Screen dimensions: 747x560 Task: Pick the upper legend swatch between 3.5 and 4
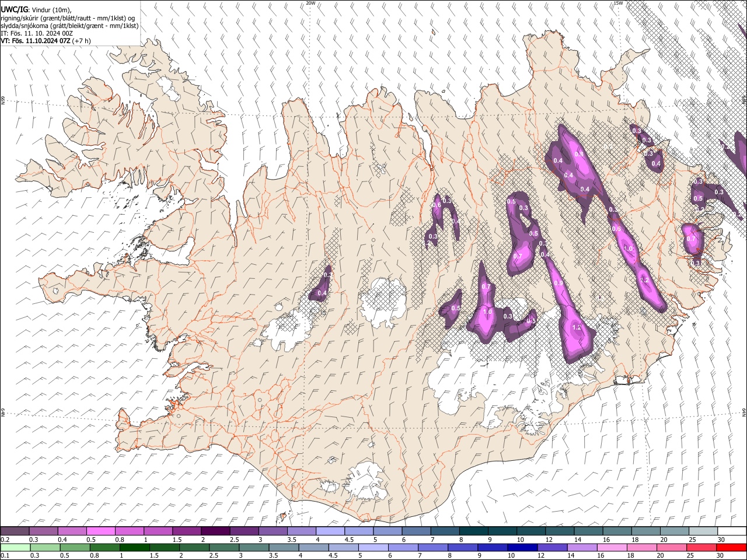[301, 531]
